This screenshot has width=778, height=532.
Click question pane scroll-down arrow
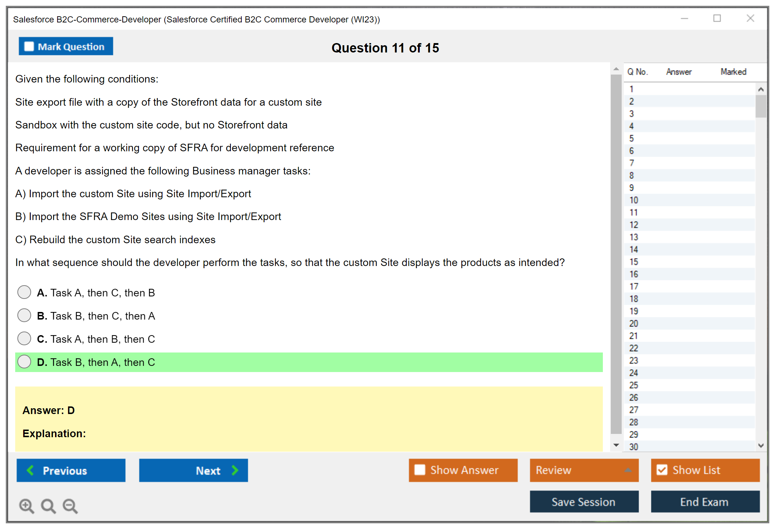[616, 445]
